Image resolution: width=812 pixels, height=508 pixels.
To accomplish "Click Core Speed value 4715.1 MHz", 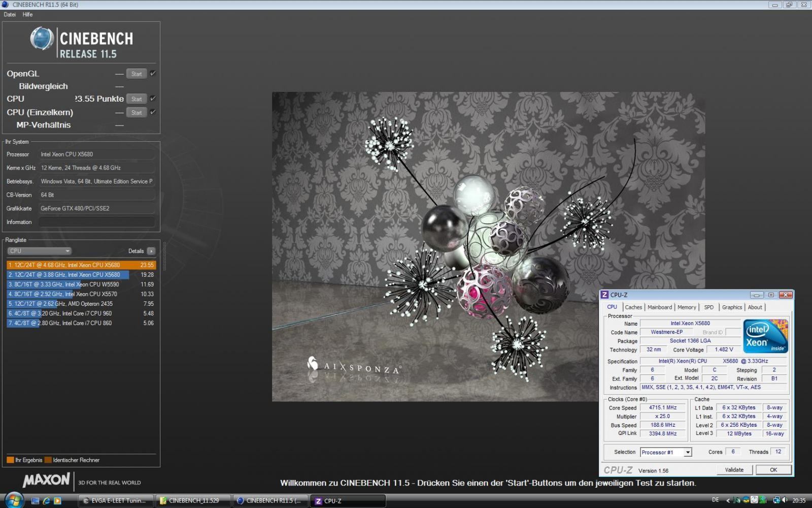I will coord(663,407).
